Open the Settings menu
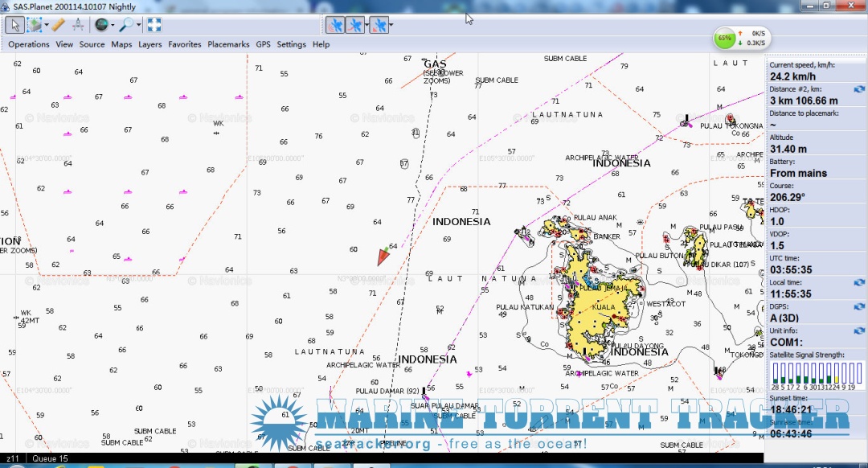This screenshot has height=468, width=868. (291, 44)
